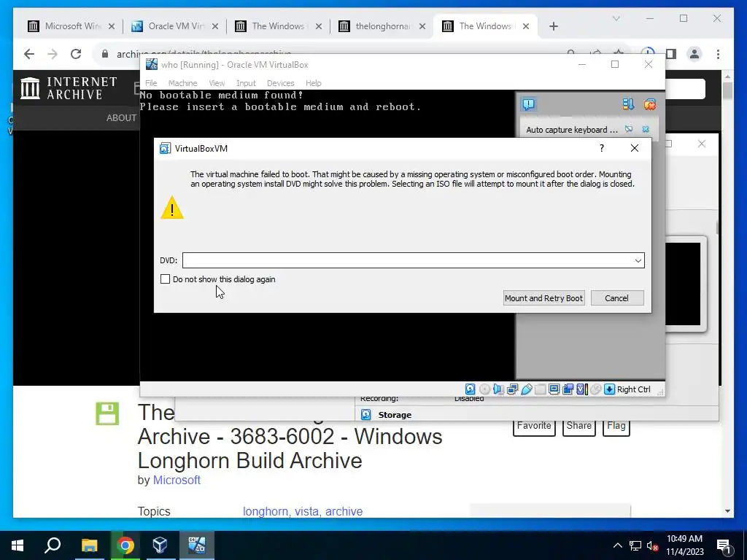Open the Machine menu in VirtualBox
Image resolution: width=747 pixels, height=560 pixels.
pyautogui.click(x=182, y=83)
